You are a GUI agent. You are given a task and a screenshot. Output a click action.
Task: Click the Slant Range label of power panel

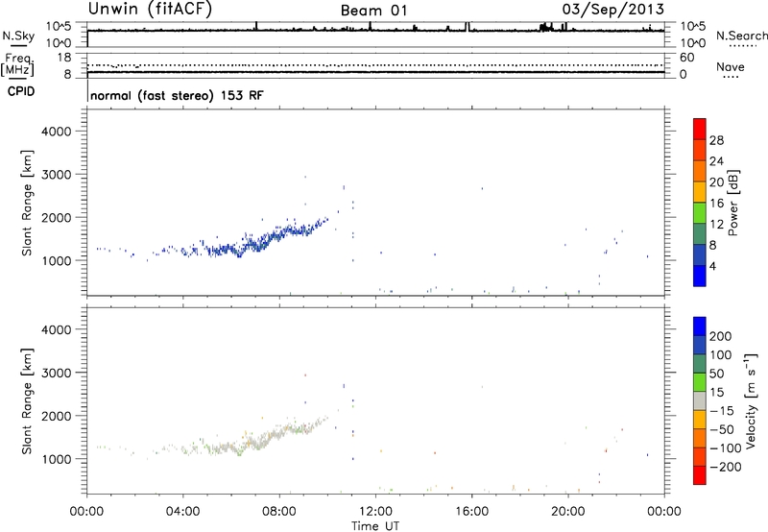[x=27, y=203]
